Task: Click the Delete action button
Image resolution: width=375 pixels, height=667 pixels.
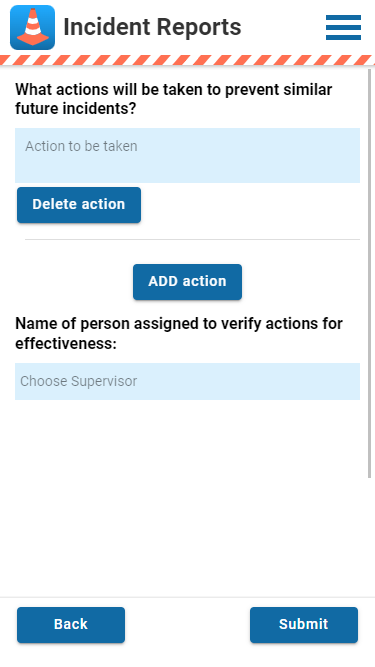Action: (x=79, y=205)
